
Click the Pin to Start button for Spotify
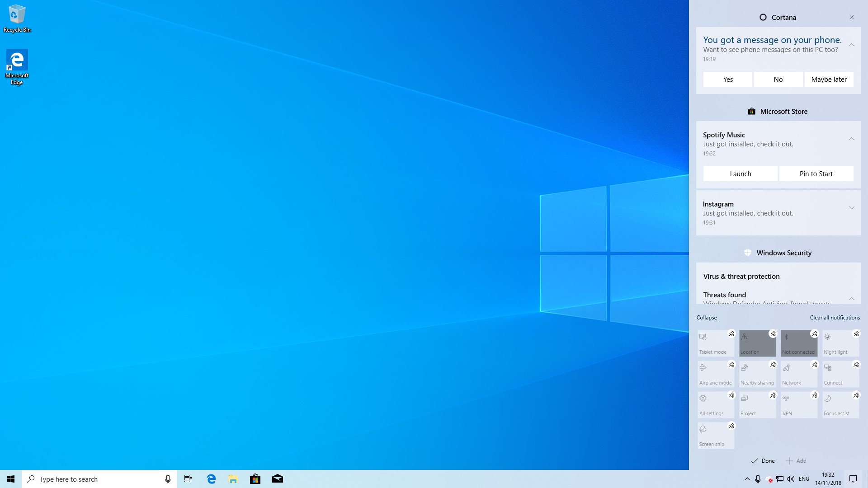point(816,174)
